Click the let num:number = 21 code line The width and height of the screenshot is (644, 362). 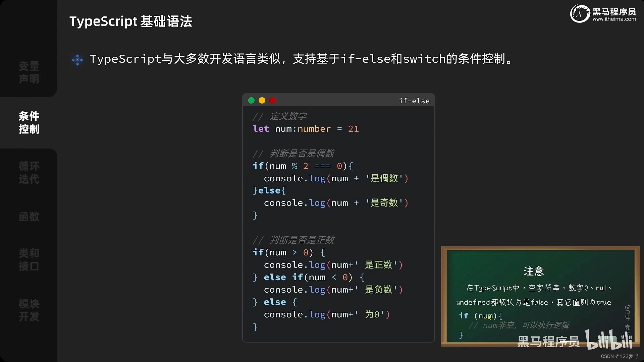[x=305, y=129]
